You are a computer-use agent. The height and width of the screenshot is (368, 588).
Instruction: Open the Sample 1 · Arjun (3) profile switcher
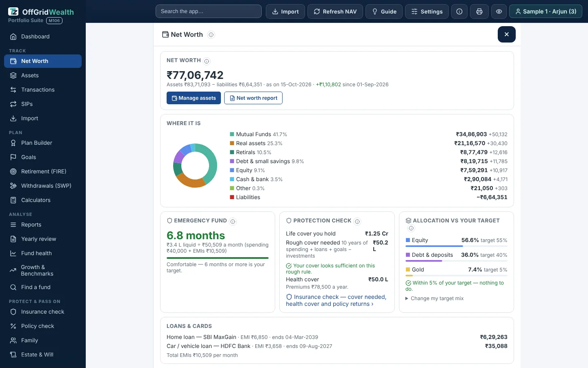point(546,11)
